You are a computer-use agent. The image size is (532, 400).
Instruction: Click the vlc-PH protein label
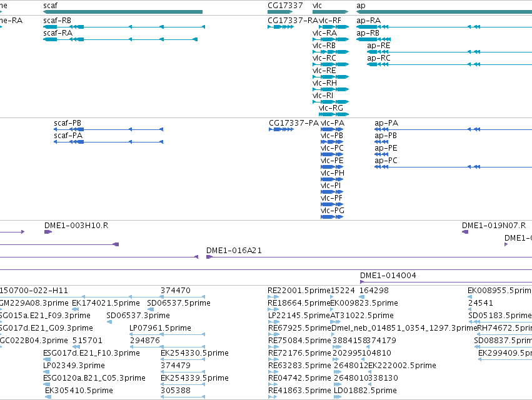click(x=333, y=173)
